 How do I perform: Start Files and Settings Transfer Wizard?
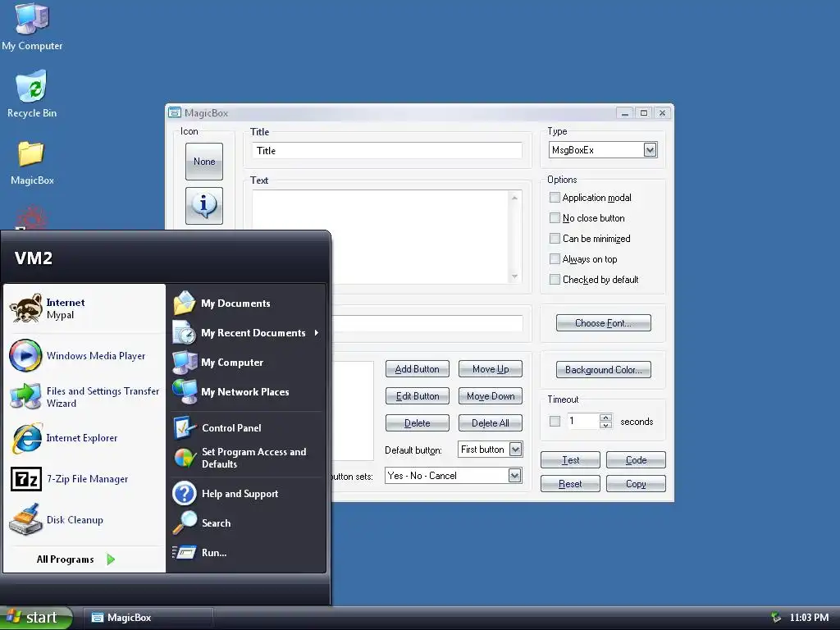84,397
